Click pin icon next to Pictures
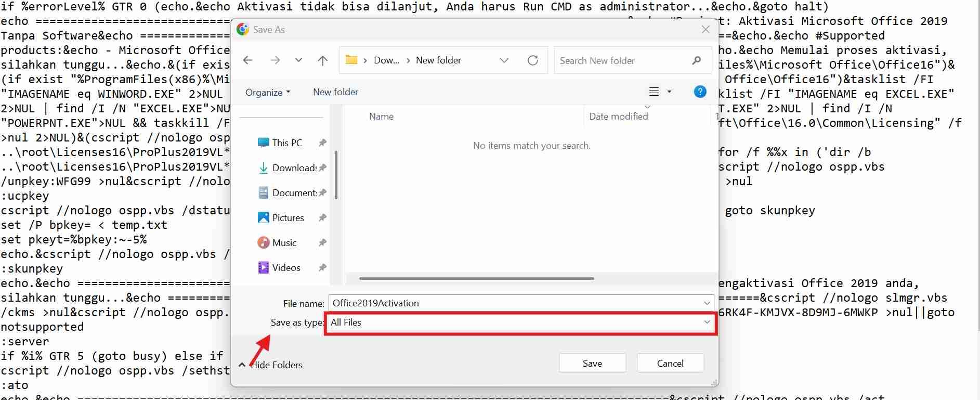The width and height of the screenshot is (980, 400). [x=322, y=217]
